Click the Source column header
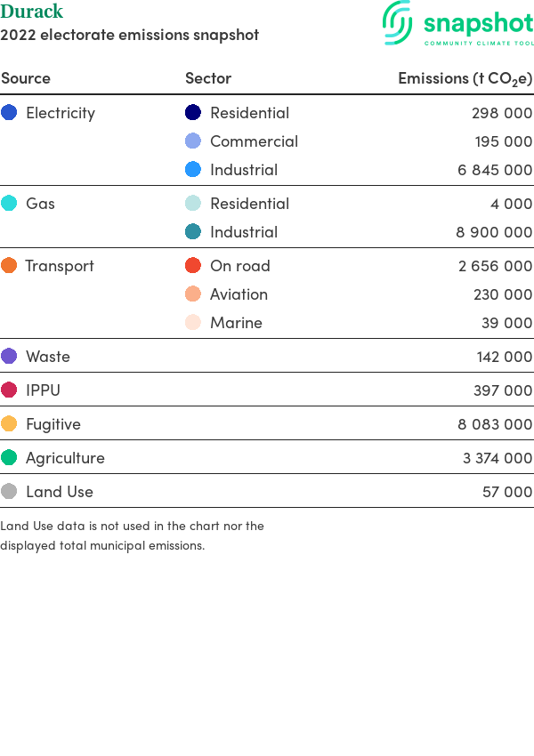This screenshot has height=756, width=534. 26,78
